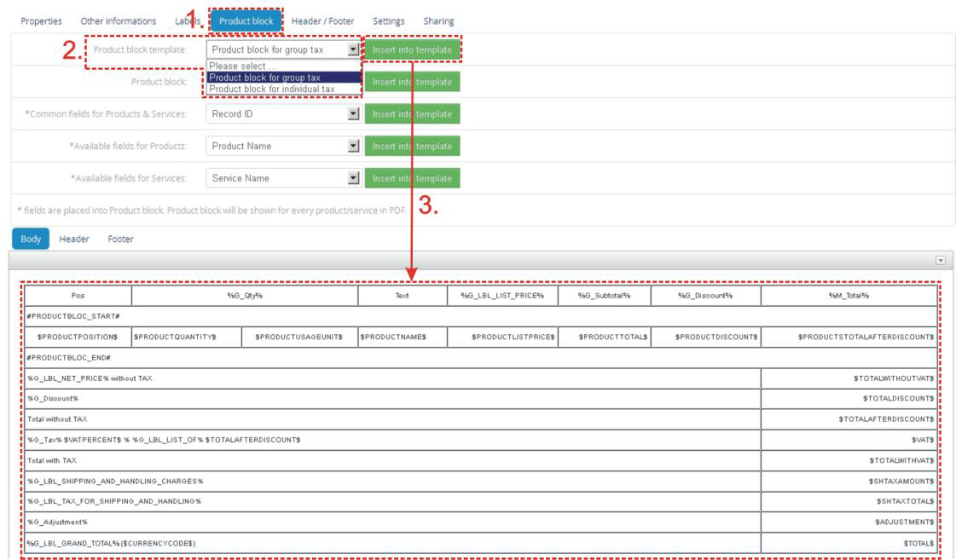Click the %G_Subtotal% header cell

tap(604, 296)
